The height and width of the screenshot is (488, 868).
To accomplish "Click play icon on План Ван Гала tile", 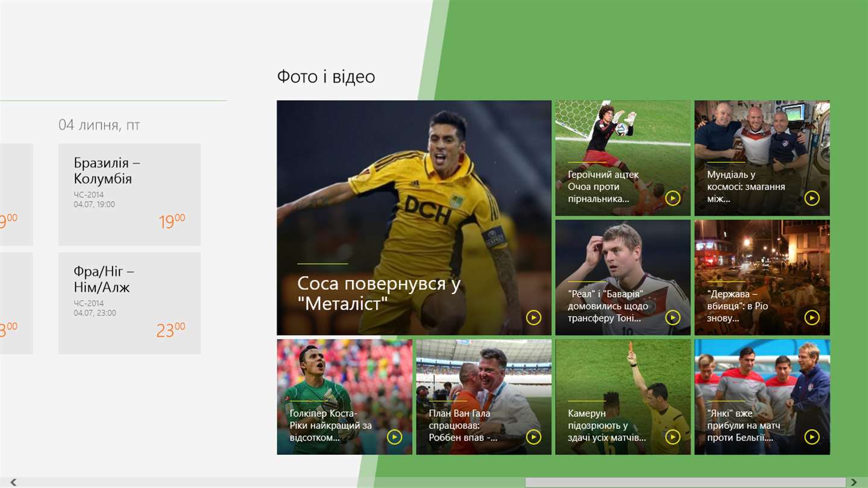I will click(533, 437).
